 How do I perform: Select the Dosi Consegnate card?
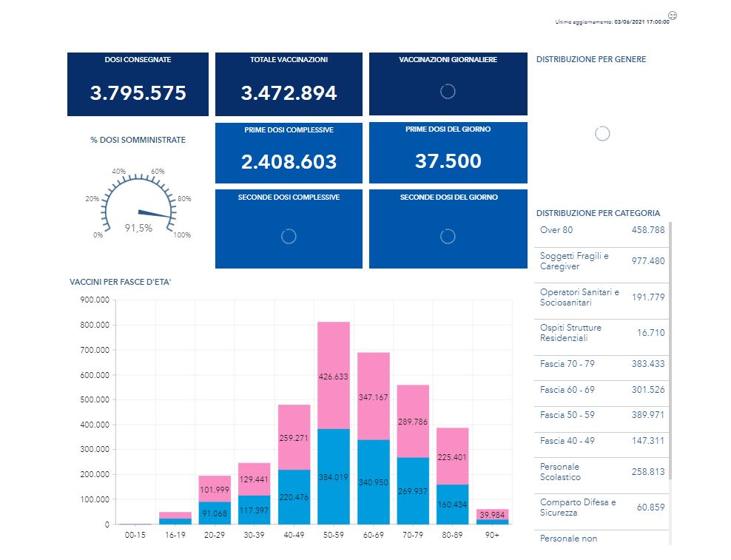pyautogui.click(x=138, y=84)
